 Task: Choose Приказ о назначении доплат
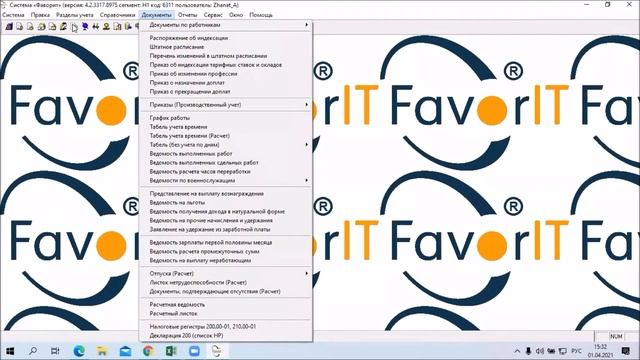coord(226,83)
